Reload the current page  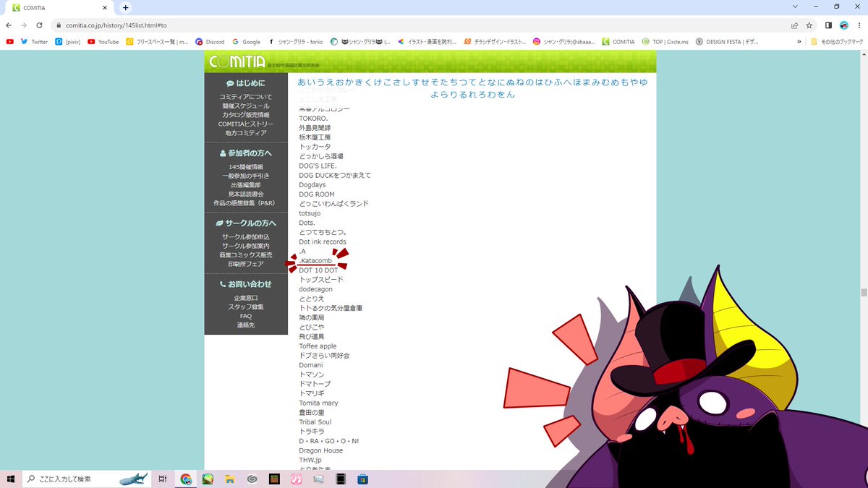40,25
